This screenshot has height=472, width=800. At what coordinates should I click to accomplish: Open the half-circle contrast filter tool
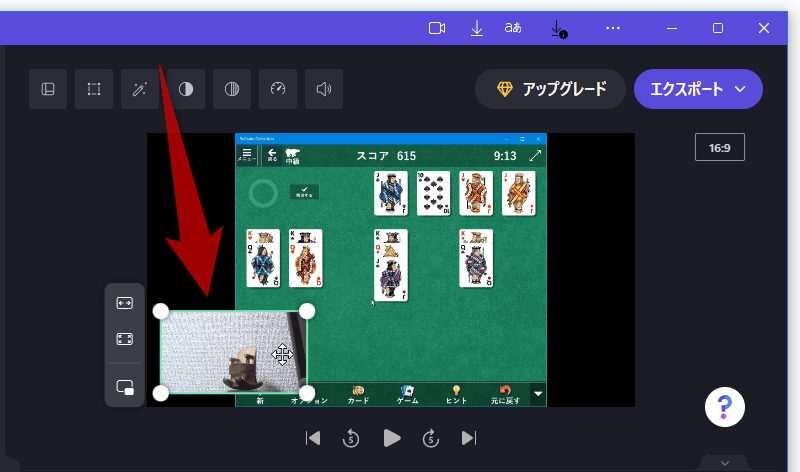[x=186, y=89]
